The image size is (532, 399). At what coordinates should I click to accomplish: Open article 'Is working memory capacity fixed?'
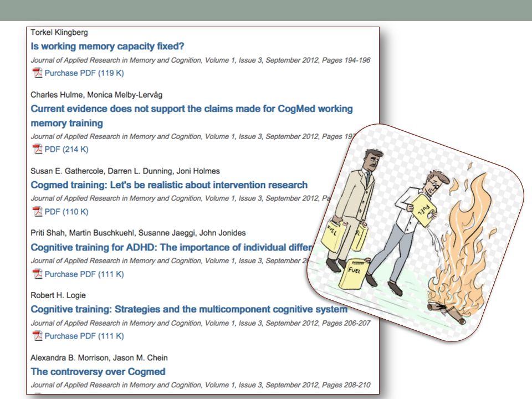[x=107, y=46]
